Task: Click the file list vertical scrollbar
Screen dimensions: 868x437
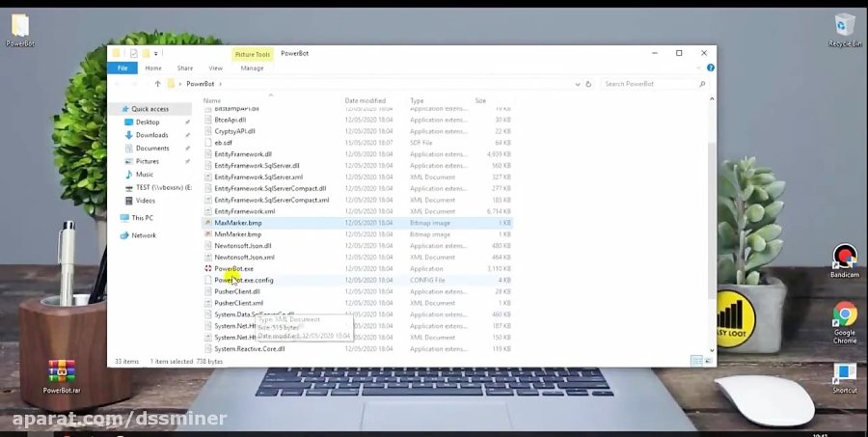Action: [712, 222]
